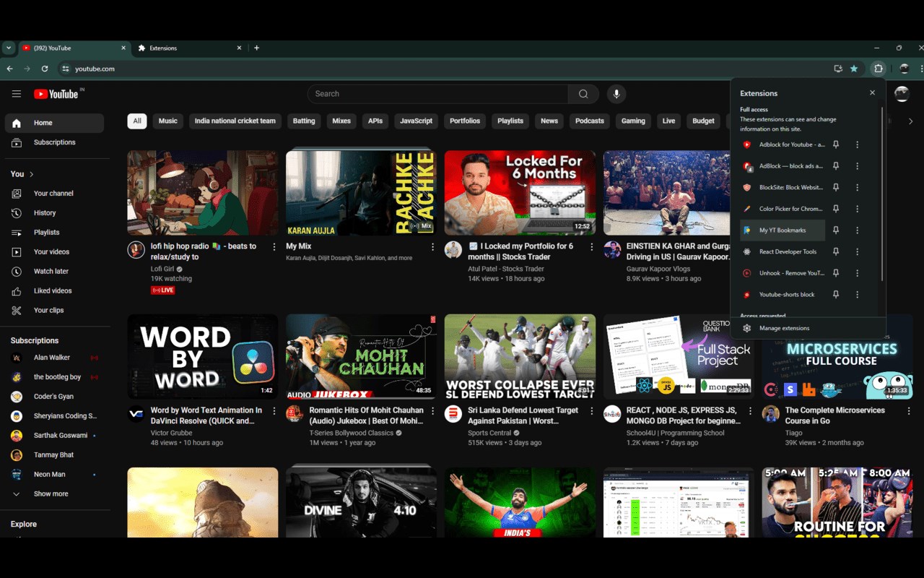The image size is (924, 578).
Task: Open more actions for Adblock for Youtube
Action: [857, 144]
